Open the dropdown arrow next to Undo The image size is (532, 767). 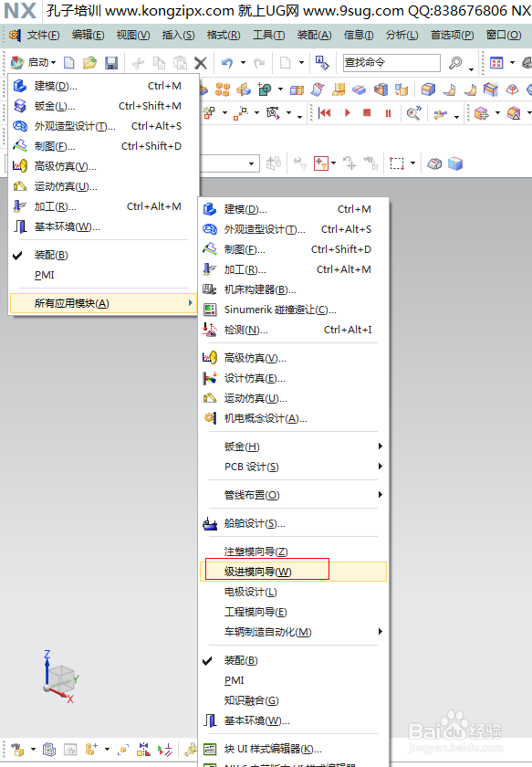243,63
